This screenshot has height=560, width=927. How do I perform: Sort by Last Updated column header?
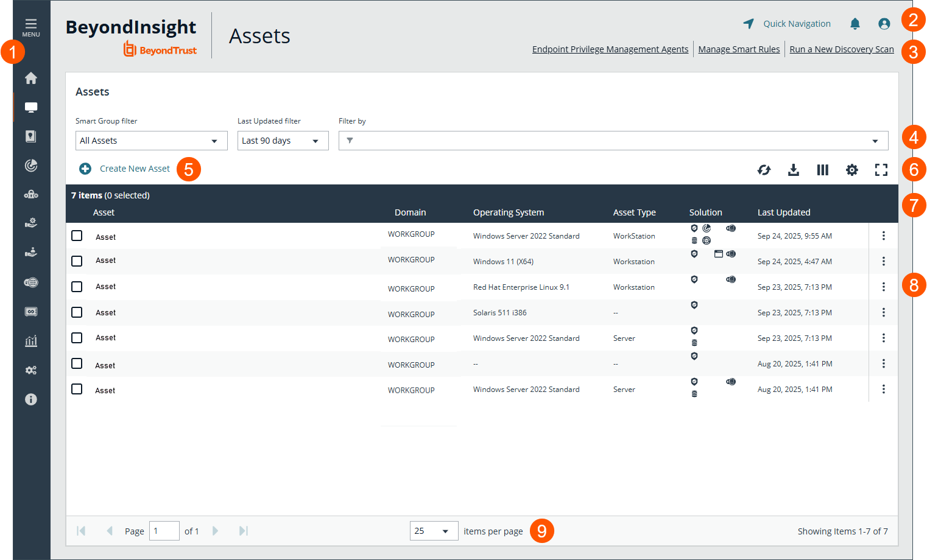[784, 212]
